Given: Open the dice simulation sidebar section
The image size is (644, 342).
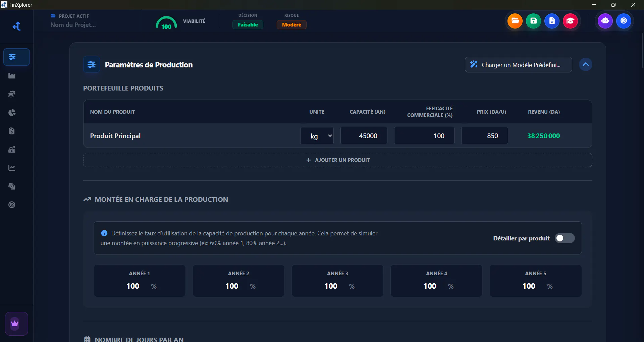Looking at the screenshot, I should pos(12,186).
